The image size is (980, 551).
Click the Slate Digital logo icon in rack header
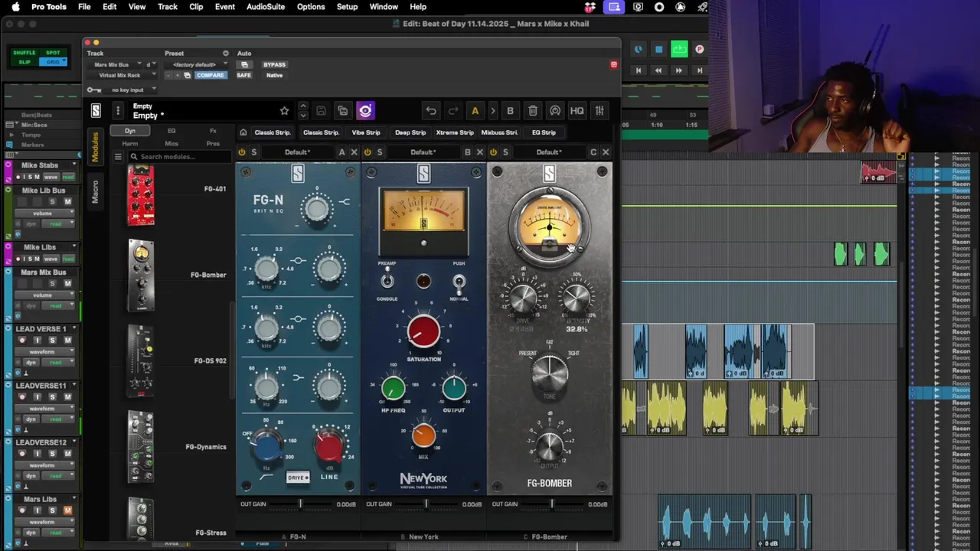click(x=96, y=111)
